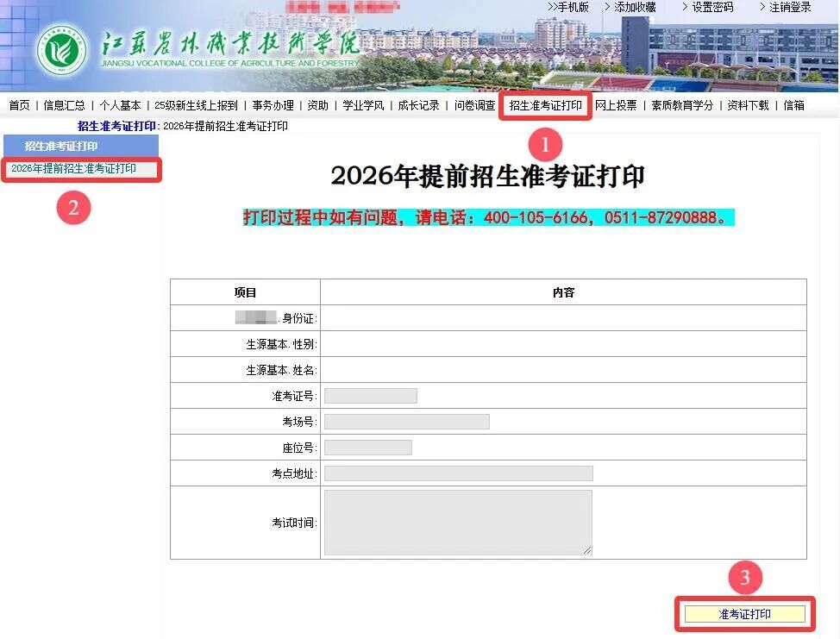
Task: Click inside the 考试时间 text area
Action: point(457,523)
